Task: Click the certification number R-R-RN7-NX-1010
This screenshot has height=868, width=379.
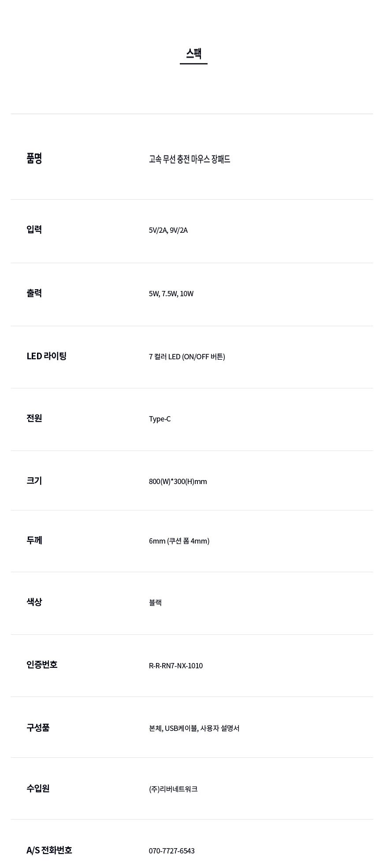Action: tap(176, 666)
